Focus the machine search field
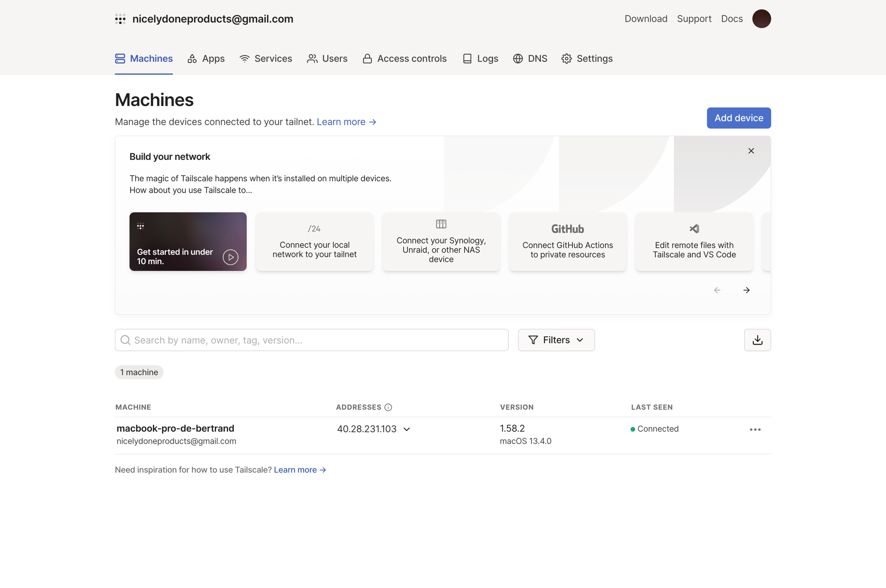Screen dimensions: 886x588 pyautogui.click(x=312, y=340)
